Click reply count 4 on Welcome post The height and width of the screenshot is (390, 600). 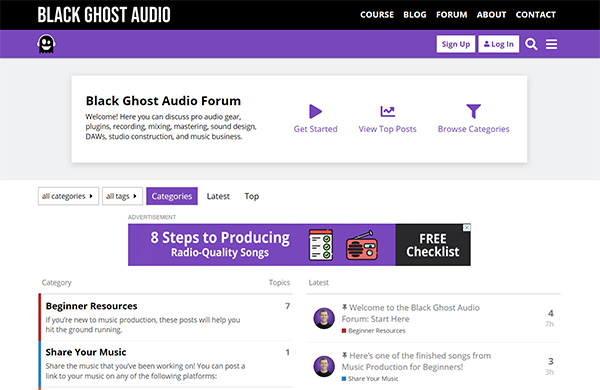coord(551,313)
